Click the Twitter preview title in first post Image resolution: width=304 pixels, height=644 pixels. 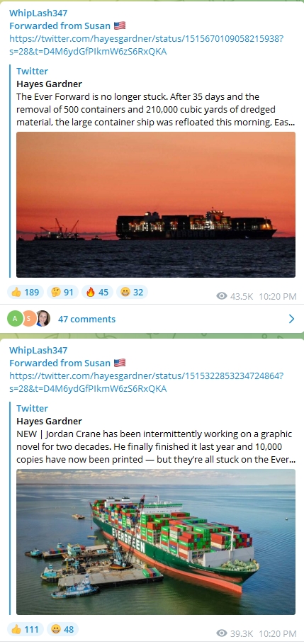32,71
